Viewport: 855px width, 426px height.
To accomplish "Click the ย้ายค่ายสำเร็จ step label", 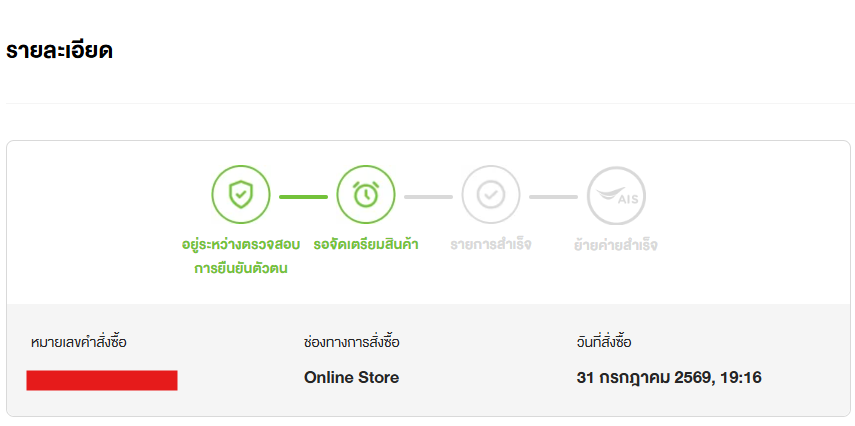I will pos(616,245).
